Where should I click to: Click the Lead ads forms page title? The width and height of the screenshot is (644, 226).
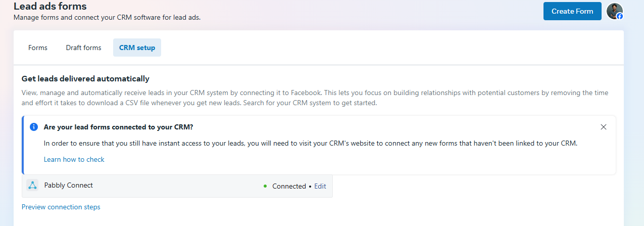[50, 6]
